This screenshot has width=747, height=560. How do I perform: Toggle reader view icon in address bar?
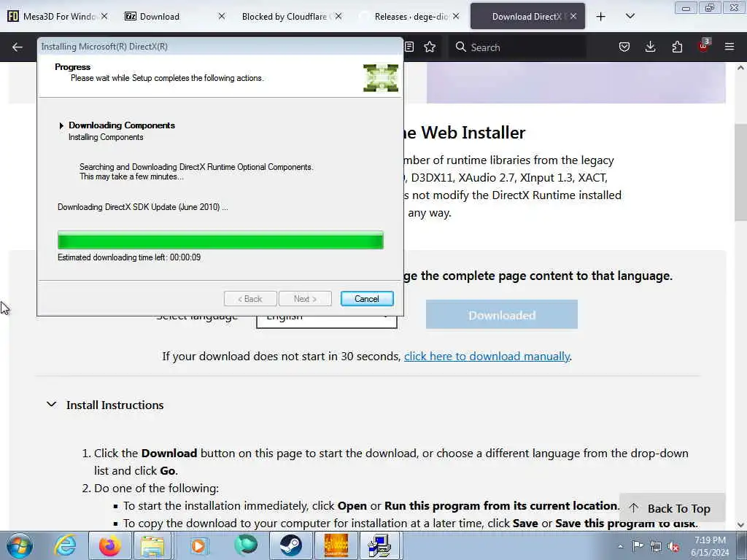click(409, 47)
